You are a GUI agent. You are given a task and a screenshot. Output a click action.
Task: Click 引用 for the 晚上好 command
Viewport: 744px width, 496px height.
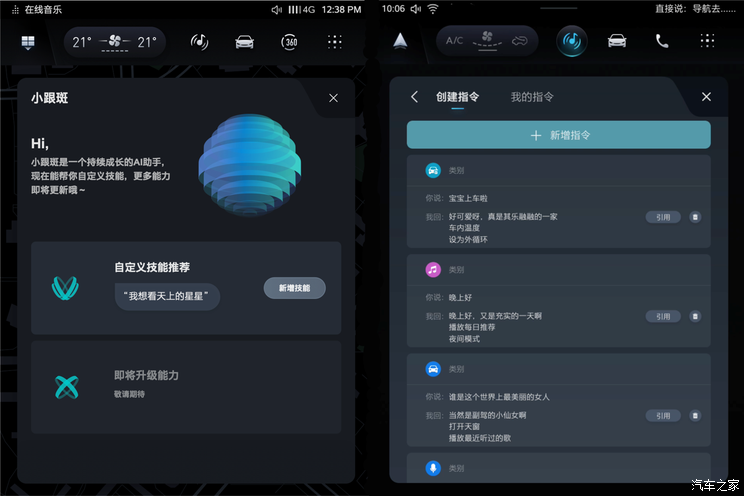pyautogui.click(x=663, y=316)
